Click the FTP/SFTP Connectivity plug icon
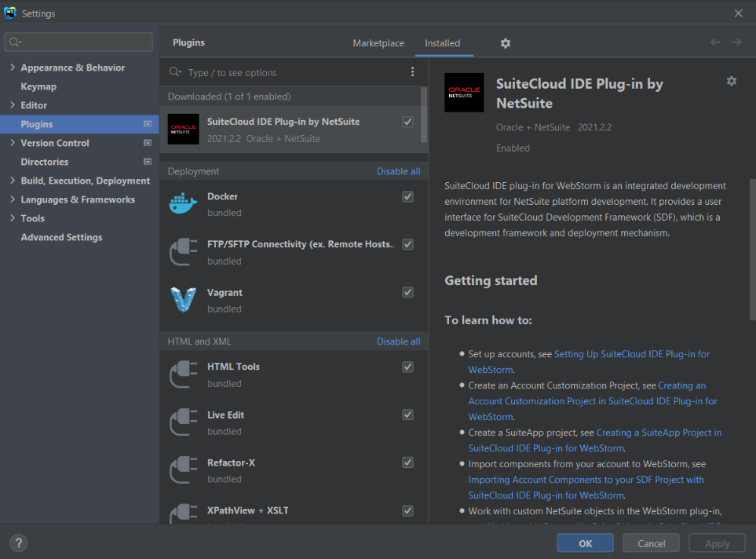The image size is (756, 559). tap(183, 252)
